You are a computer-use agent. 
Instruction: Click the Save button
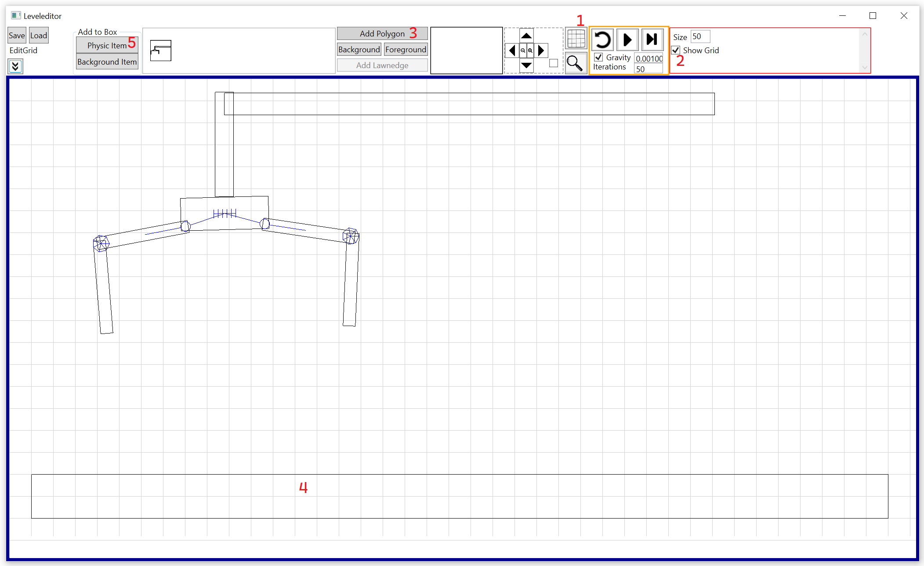pos(17,36)
